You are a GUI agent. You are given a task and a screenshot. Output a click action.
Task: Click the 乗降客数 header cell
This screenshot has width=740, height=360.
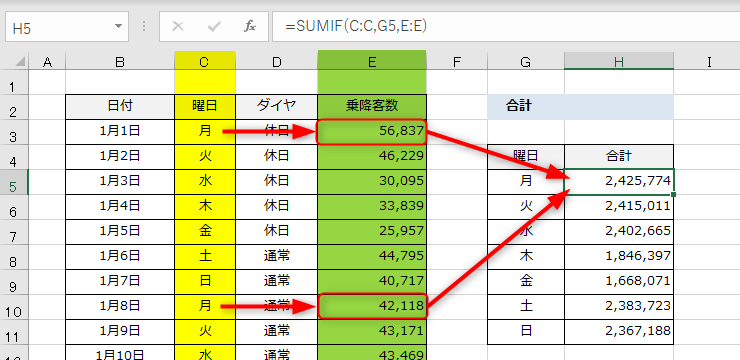(372, 107)
